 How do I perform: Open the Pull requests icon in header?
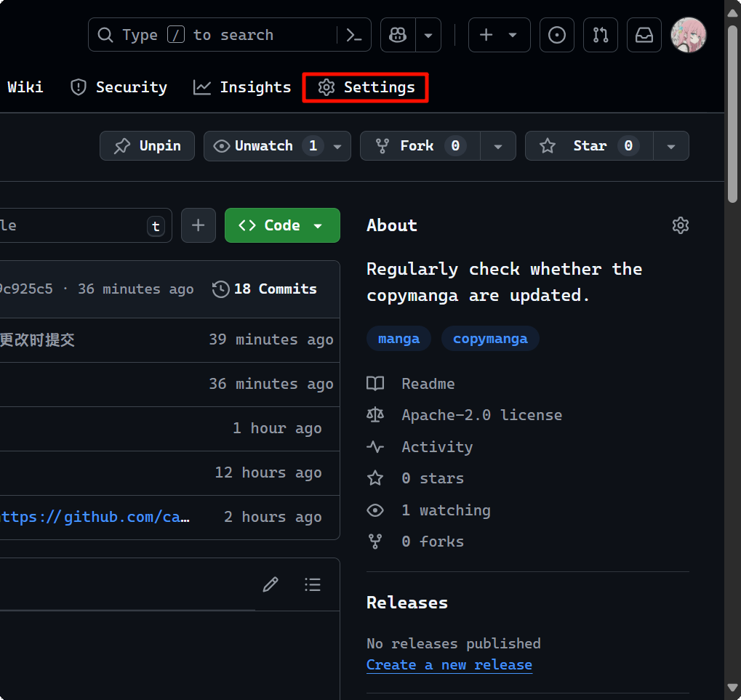tap(600, 35)
